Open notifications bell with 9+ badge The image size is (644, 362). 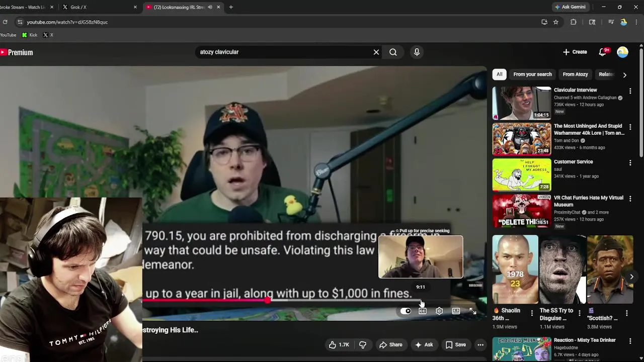pos(603,52)
